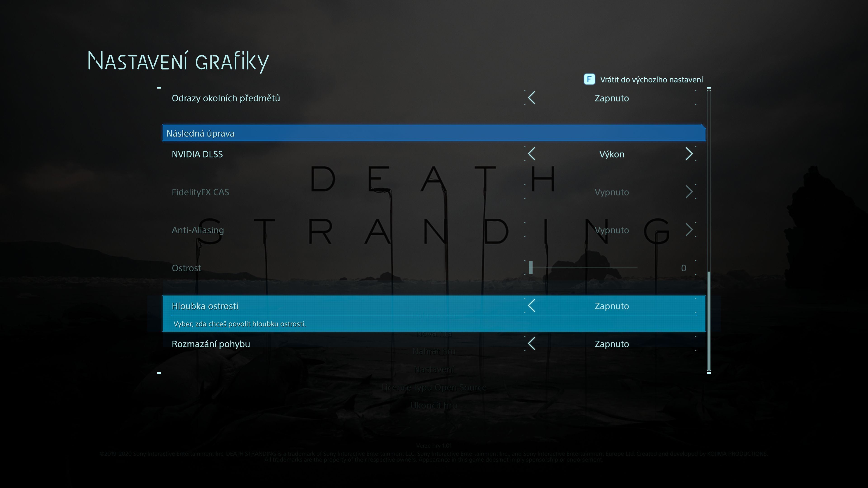Click 'Vrátit do výchozího nastavení' label
The width and height of the screenshot is (868, 488).
651,80
